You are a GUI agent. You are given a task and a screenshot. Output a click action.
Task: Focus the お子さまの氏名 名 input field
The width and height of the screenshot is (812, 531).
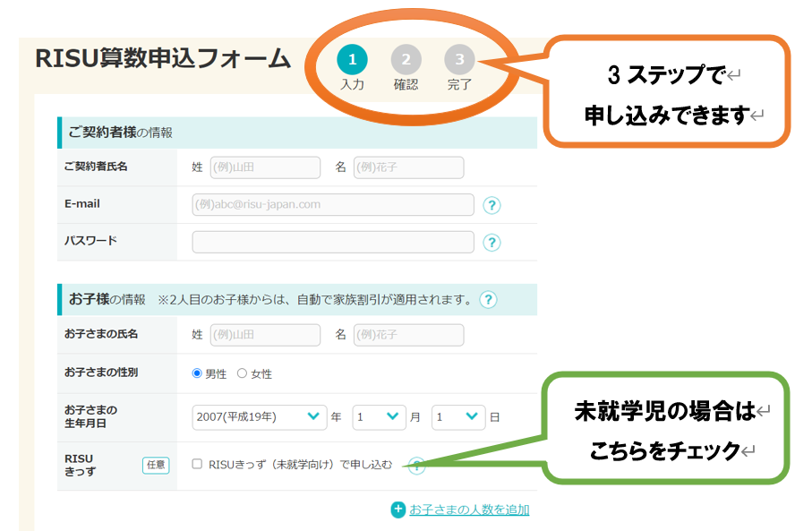coord(408,335)
